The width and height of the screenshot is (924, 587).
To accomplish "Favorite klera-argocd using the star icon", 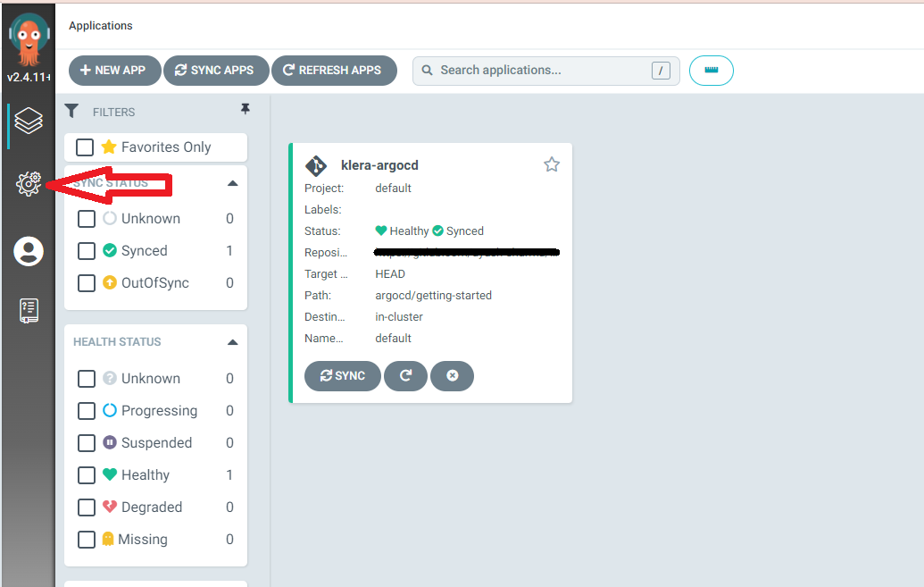I will [552, 164].
